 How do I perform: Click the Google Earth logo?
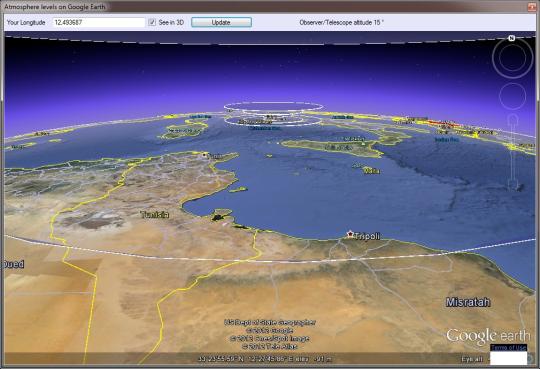488,336
